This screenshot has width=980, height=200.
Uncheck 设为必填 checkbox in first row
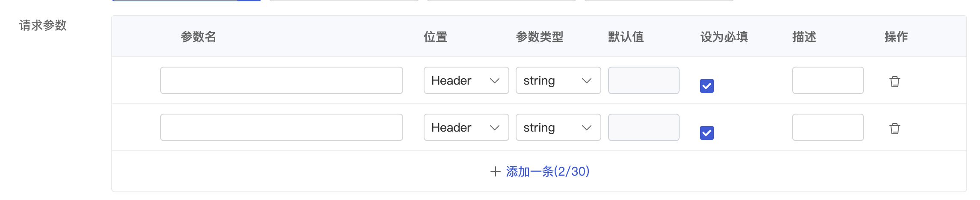[707, 86]
